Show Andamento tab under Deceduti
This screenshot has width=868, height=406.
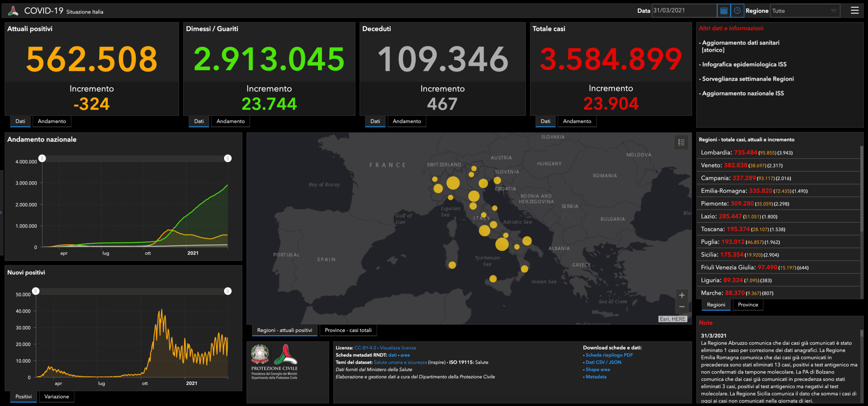click(x=406, y=121)
